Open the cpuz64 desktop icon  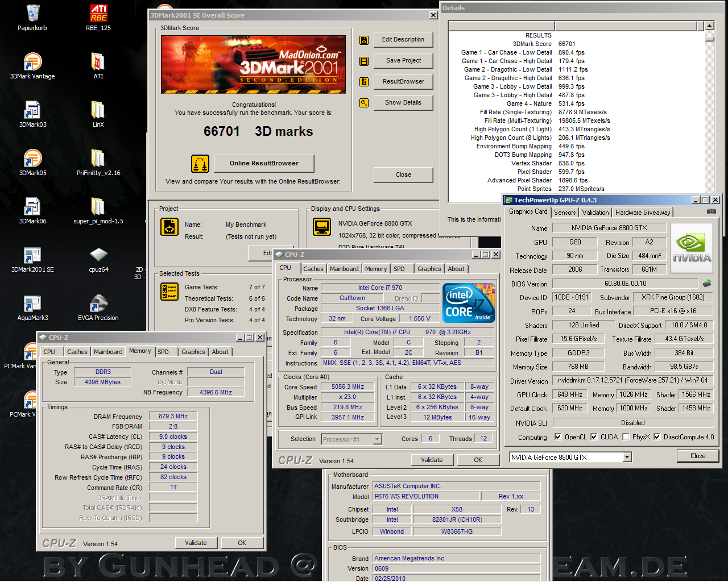[98, 259]
